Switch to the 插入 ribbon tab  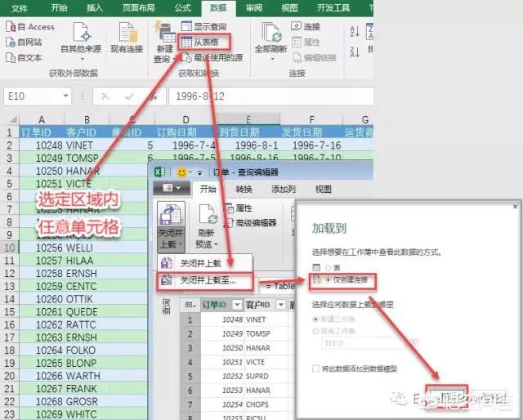(x=95, y=7)
